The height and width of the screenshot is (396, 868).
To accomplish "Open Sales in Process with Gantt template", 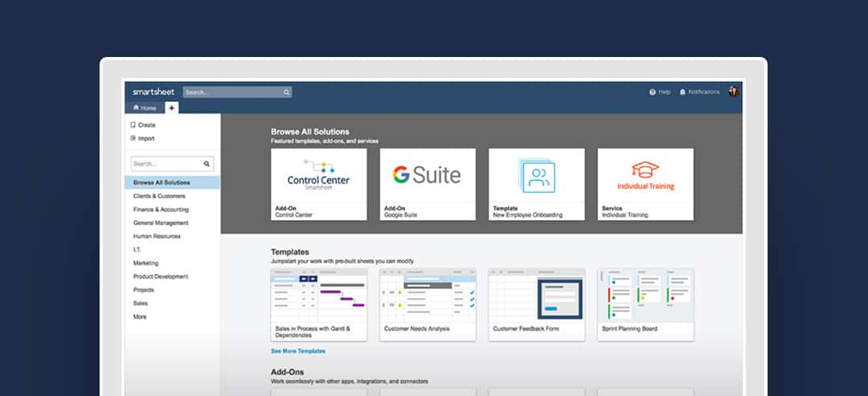I will click(319, 304).
